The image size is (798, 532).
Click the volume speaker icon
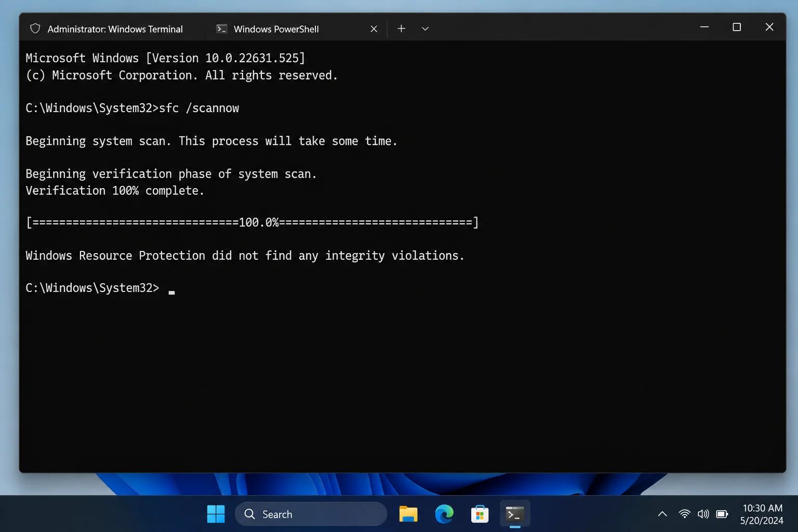[703, 514]
